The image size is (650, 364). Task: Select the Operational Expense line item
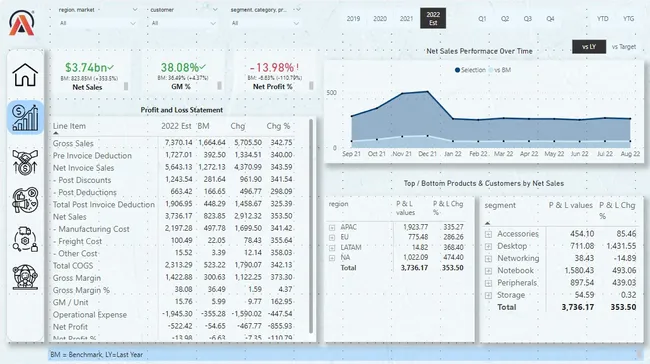pyautogui.click(x=90, y=315)
